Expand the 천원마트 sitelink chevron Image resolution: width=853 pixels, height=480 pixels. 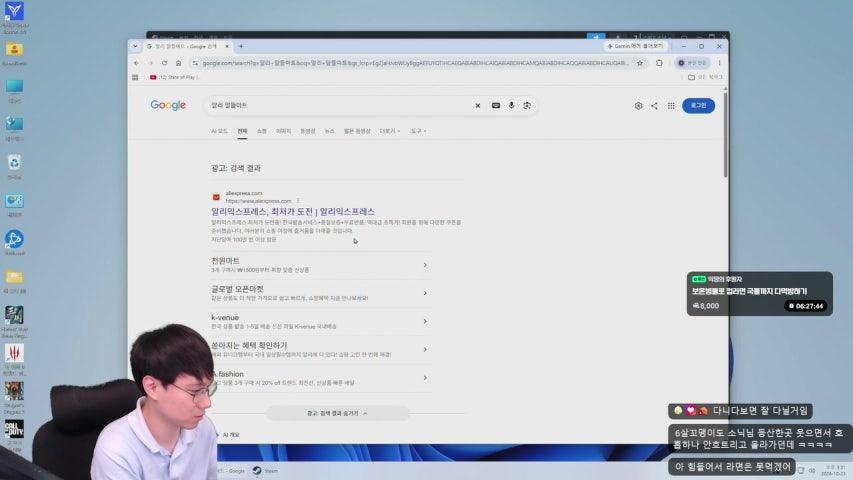(425, 265)
